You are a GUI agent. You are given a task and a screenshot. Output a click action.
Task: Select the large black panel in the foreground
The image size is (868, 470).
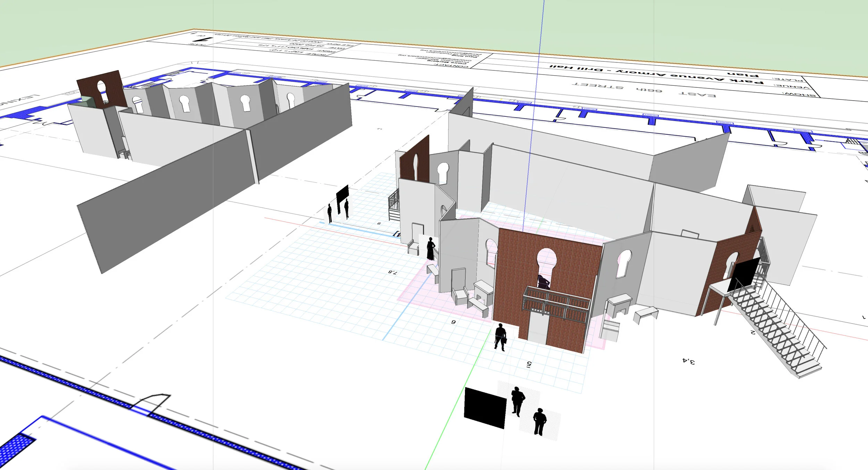click(485, 408)
